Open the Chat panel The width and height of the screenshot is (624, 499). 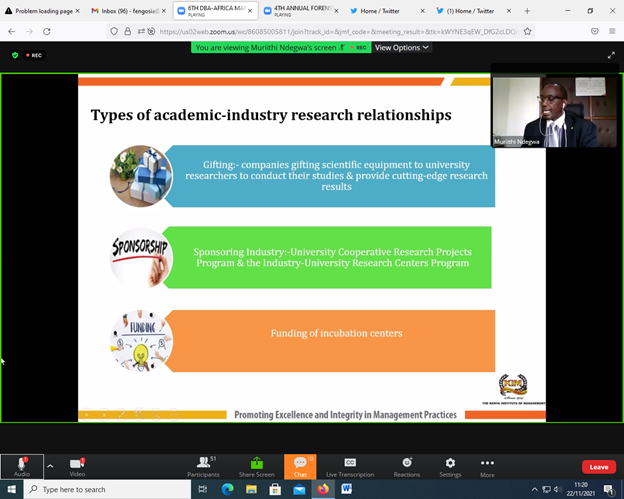(299, 465)
